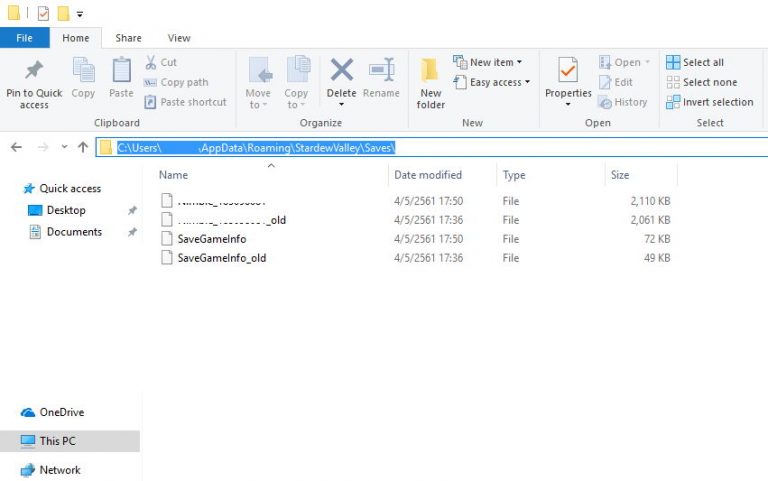Switch to the Home ribbon tab
This screenshot has width=768, height=481.
tap(75, 38)
